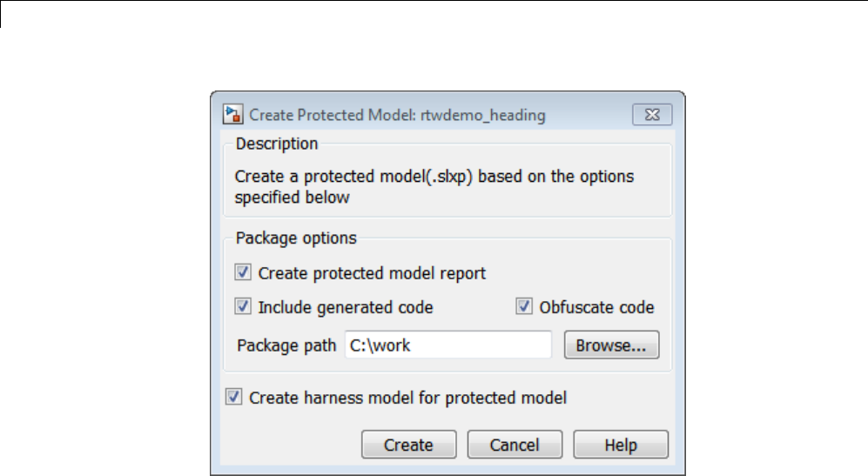
Task: Click the description text mentioning .slxp
Action: 434,177
